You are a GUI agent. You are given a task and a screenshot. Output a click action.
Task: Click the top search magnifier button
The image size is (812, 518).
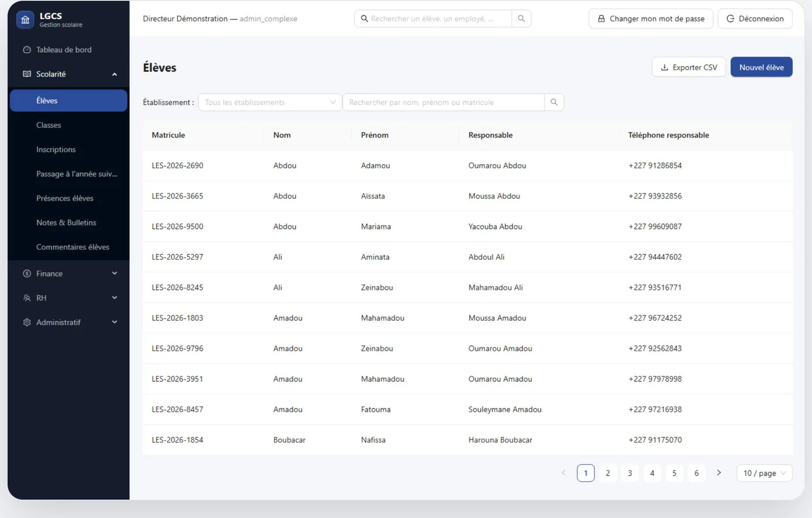click(x=521, y=19)
